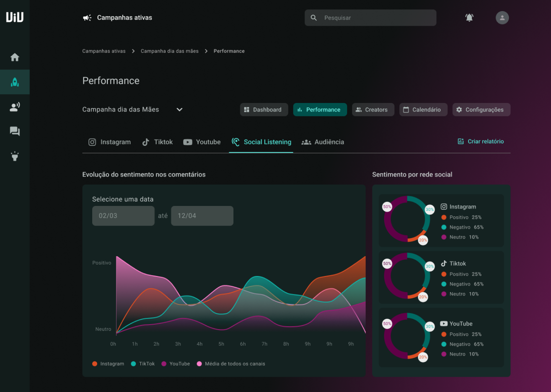Click the 0h label on chart axis
This screenshot has width=551, height=392.
[x=113, y=344]
